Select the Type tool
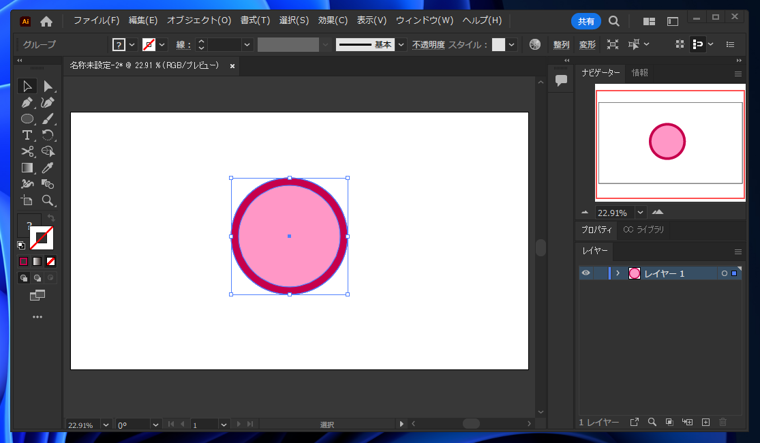Image resolution: width=760 pixels, height=443 pixels. pyautogui.click(x=27, y=135)
